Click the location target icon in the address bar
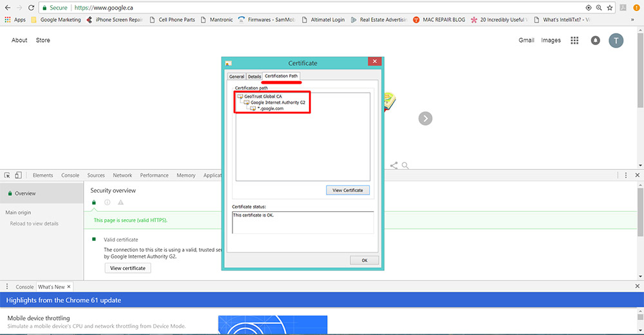Screen dimensions: 644x335 pos(589,8)
